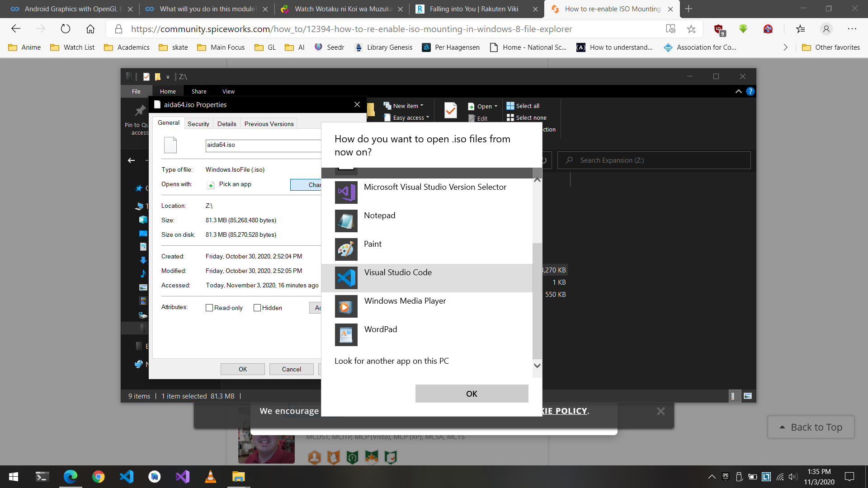The height and width of the screenshot is (488, 868).
Task: Open Visual Studio purple taskbar icon
Action: (x=183, y=477)
